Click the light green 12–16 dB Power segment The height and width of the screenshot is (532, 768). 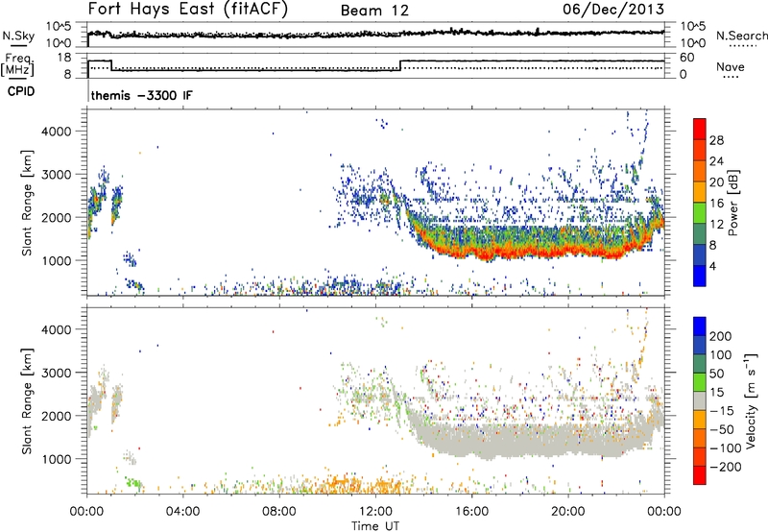point(700,213)
